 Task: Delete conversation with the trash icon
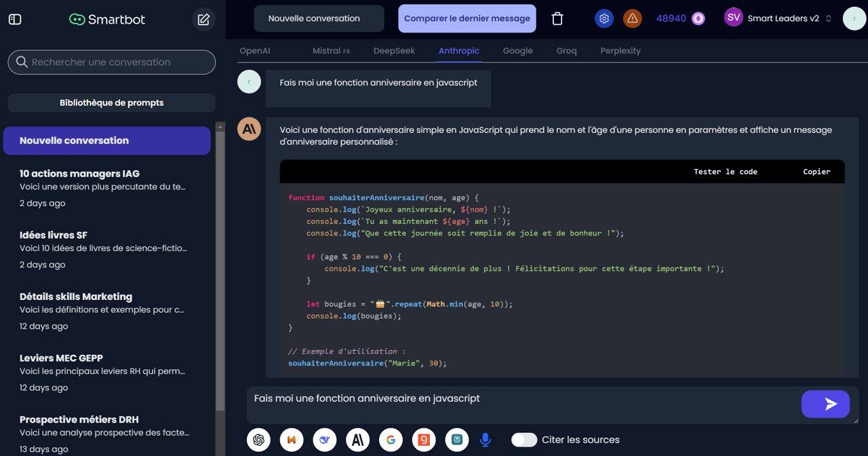point(557,18)
